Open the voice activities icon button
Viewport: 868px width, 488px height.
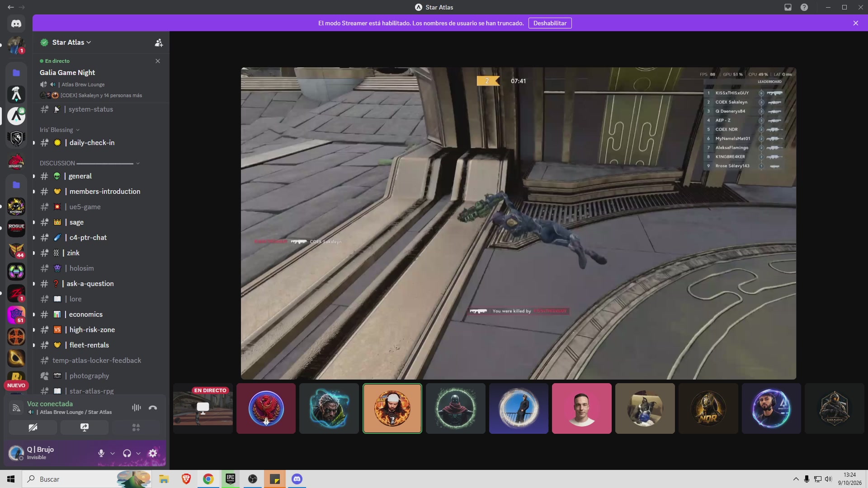pyautogui.click(x=136, y=427)
